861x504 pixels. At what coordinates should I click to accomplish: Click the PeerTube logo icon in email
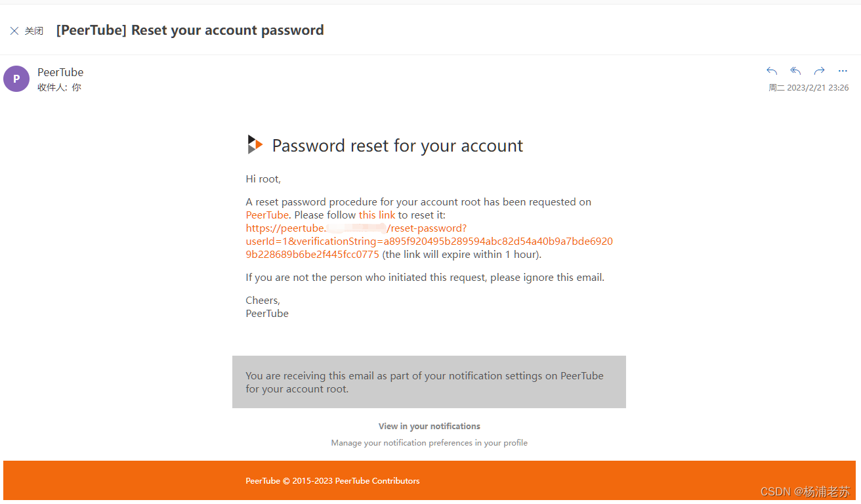coord(255,144)
